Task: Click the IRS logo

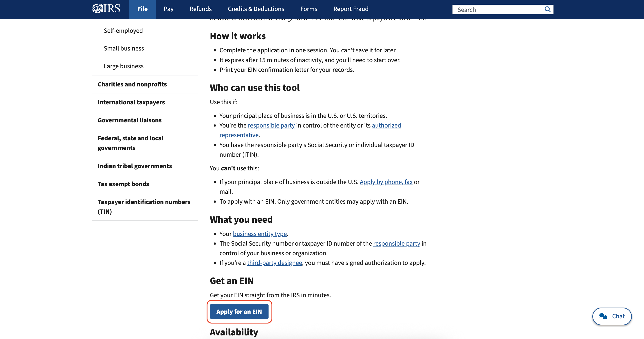Action: 106,9
